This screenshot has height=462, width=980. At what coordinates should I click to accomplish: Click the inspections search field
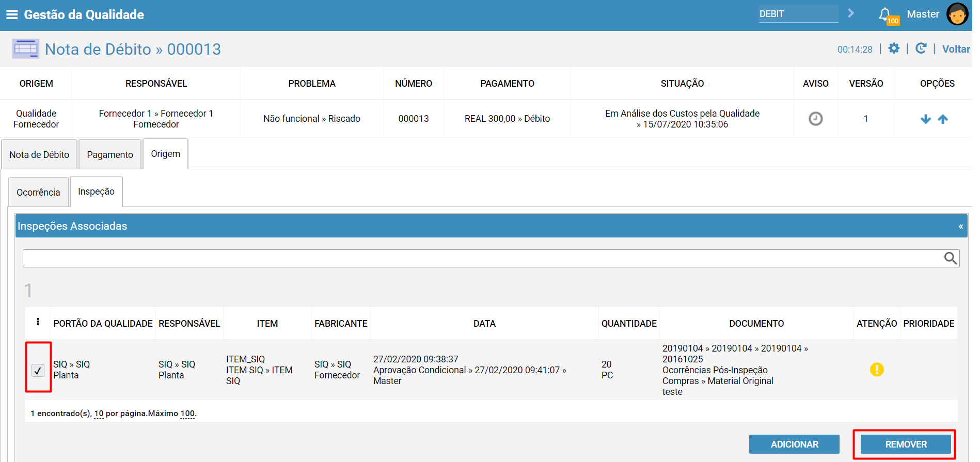pyautogui.click(x=491, y=258)
